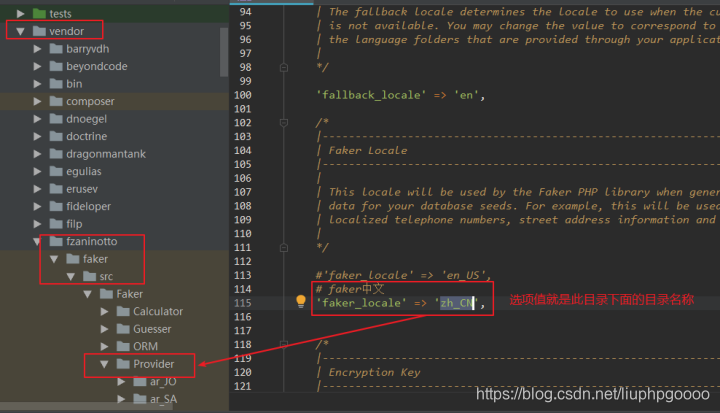Click the barryvdh folder icon
The width and height of the screenshot is (720, 413).
(x=56, y=48)
